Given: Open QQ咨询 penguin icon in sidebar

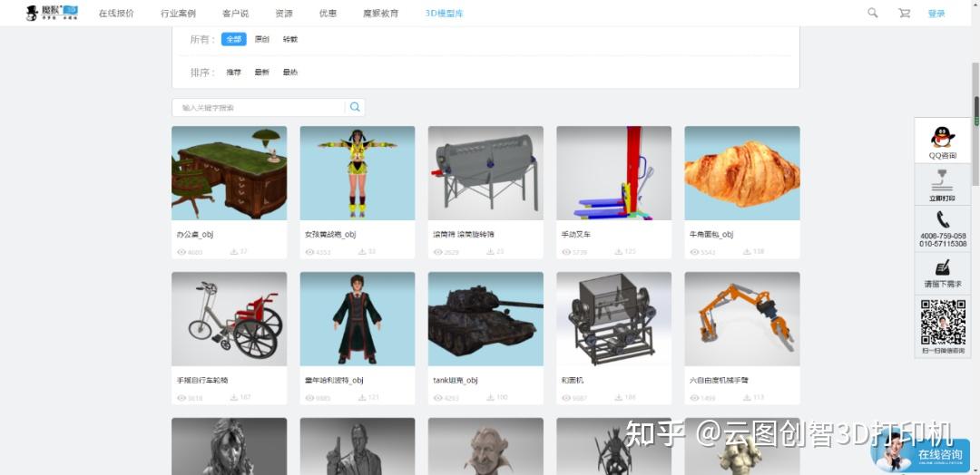Looking at the screenshot, I should click(943, 137).
